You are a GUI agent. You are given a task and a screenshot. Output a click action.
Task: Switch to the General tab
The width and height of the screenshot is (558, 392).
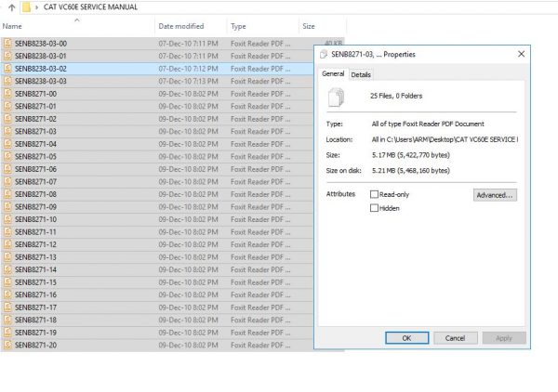click(333, 73)
